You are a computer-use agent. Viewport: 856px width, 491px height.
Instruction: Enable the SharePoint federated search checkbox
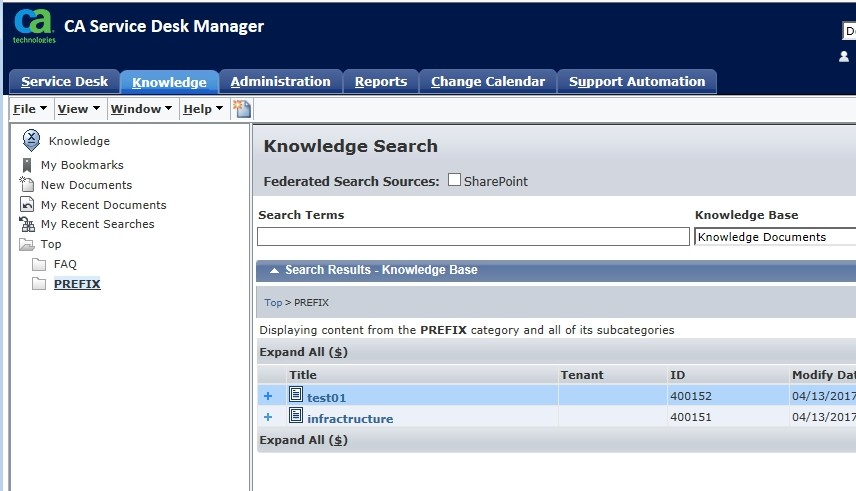pyautogui.click(x=454, y=181)
